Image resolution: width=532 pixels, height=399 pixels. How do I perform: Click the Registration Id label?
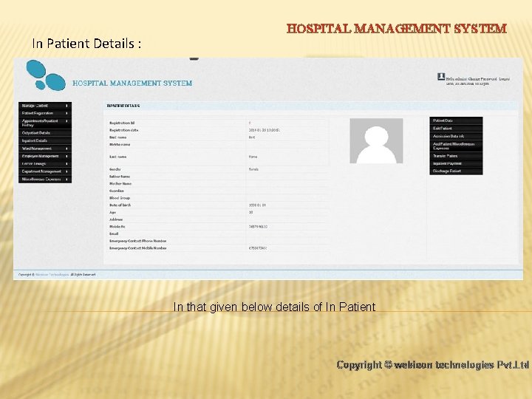tap(122, 123)
